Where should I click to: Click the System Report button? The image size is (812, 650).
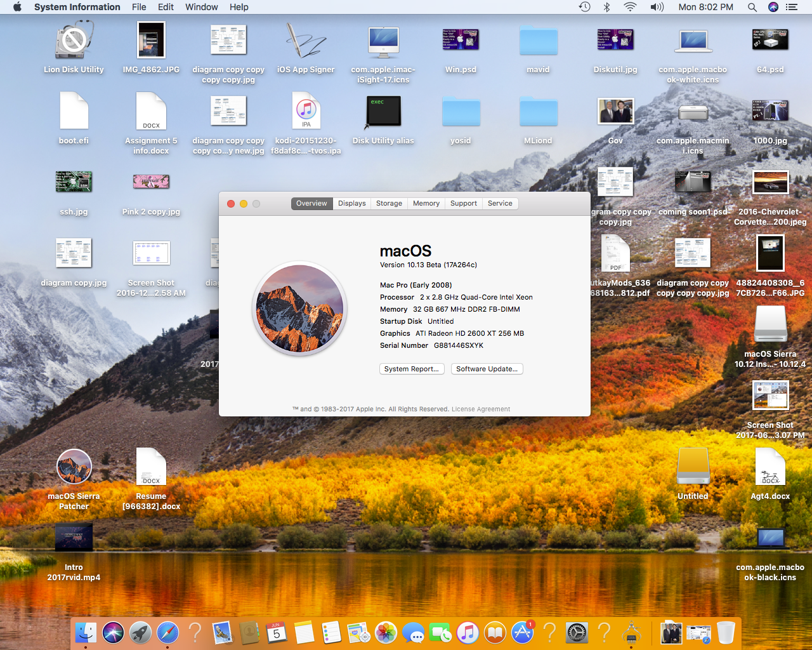(411, 369)
